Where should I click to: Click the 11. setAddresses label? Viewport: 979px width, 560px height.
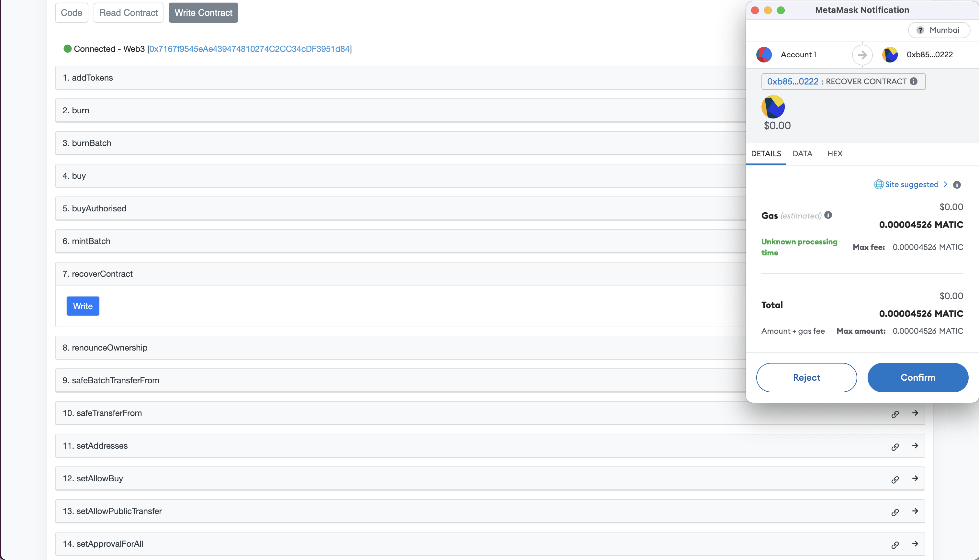click(x=95, y=446)
